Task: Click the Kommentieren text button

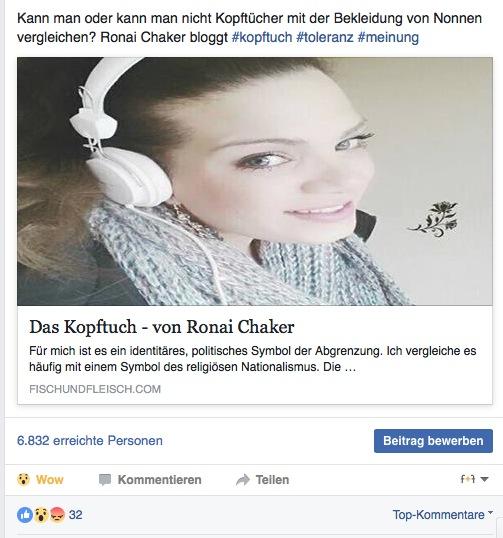Action: point(160,480)
